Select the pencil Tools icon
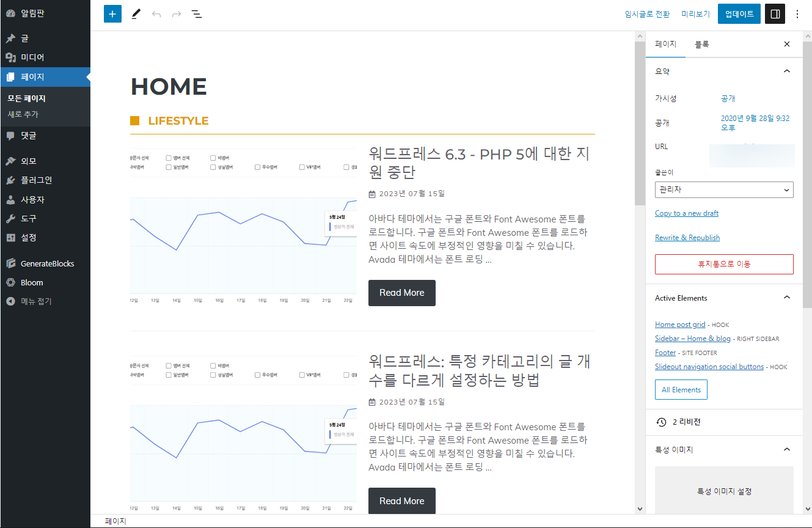The image size is (812, 528). click(136, 13)
